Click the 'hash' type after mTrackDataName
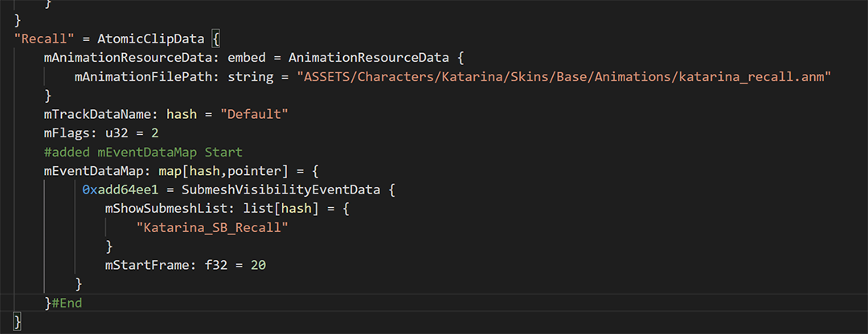The height and width of the screenshot is (334, 868). 182,115
